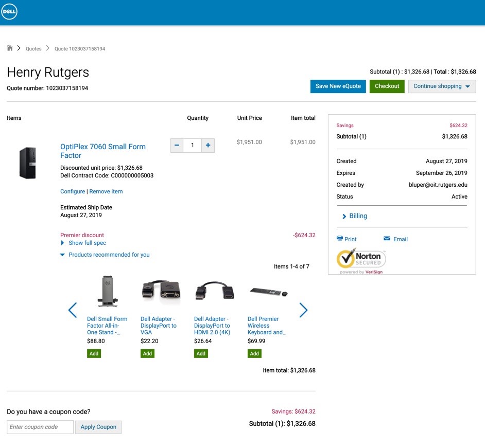Click Apply Coupon
485x448 pixels.
(x=98, y=427)
